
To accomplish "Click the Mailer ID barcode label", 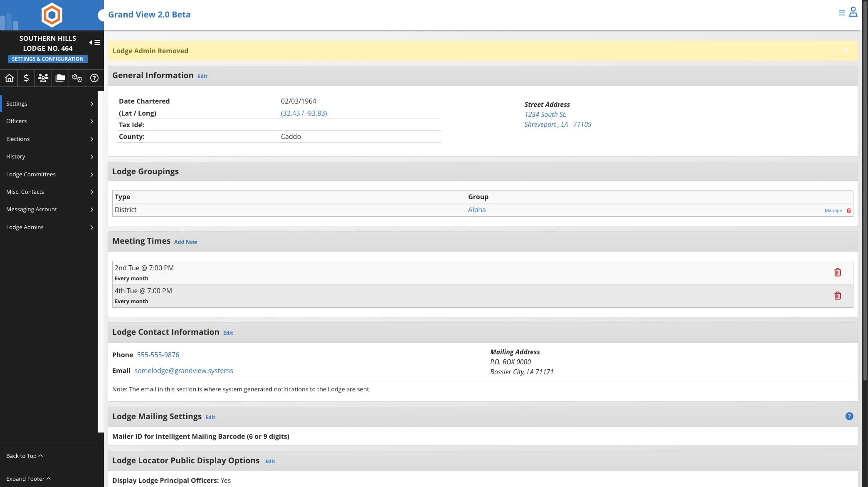I will tap(201, 436).
